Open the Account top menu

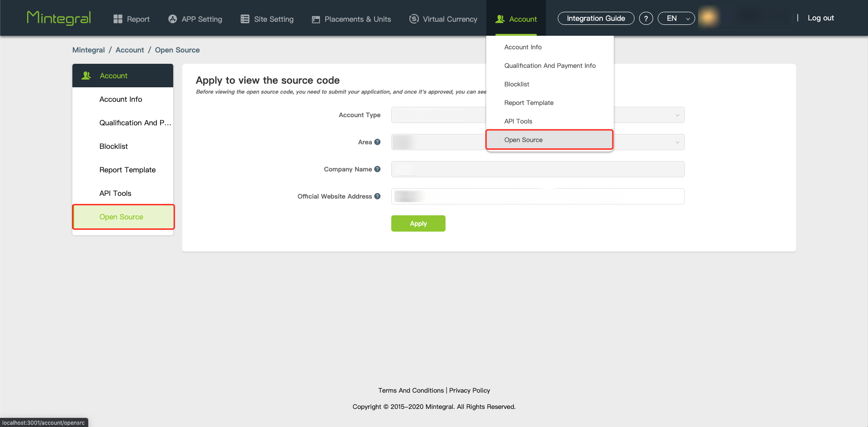[x=516, y=19]
